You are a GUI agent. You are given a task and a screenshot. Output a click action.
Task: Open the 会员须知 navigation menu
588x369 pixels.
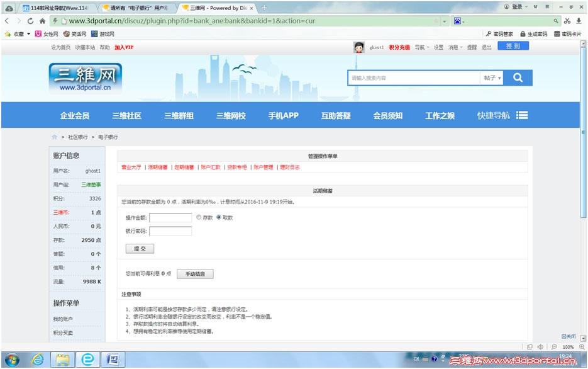click(x=388, y=116)
